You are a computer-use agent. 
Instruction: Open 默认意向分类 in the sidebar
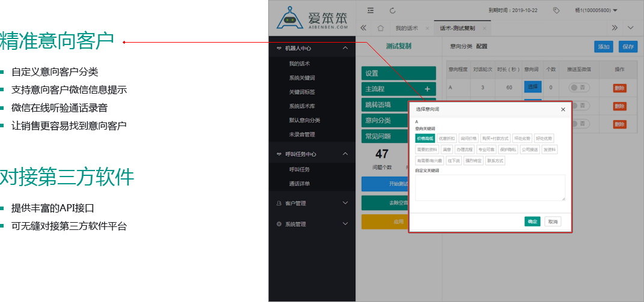[x=304, y=120]
